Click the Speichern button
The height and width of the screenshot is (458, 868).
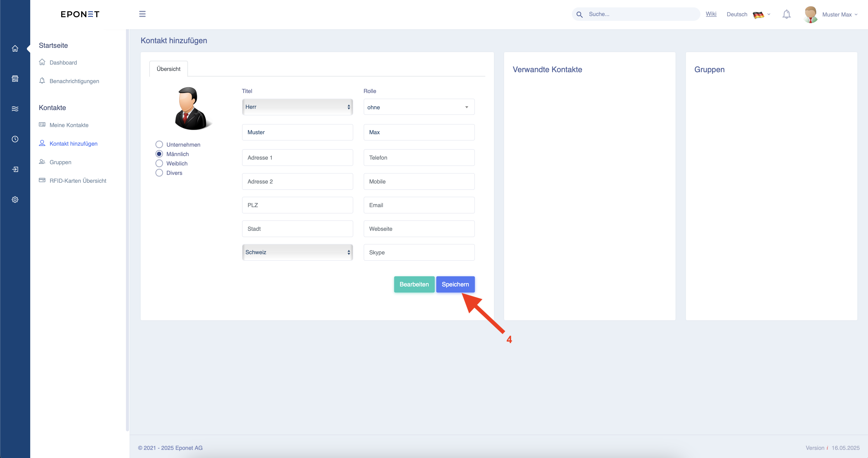tap(455, 284)
